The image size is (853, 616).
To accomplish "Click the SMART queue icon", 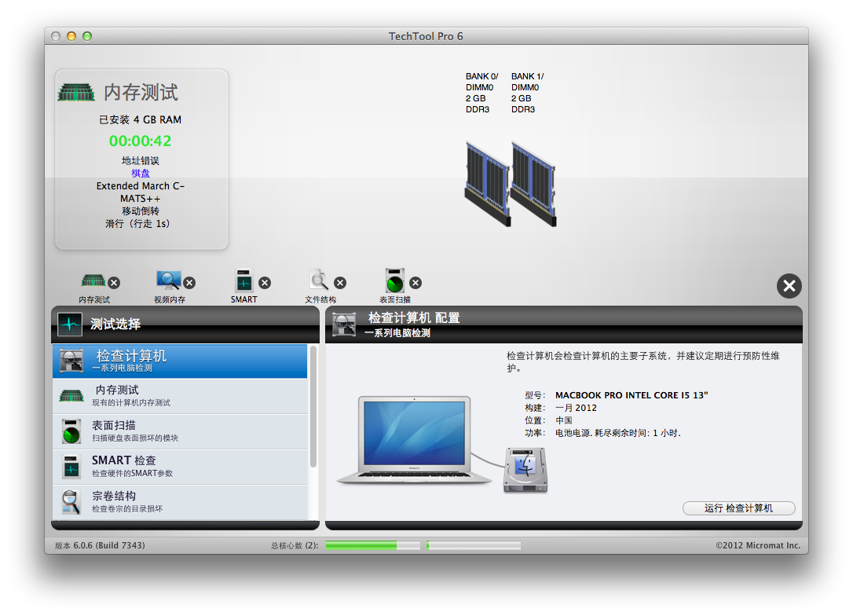I will [244, 280].
